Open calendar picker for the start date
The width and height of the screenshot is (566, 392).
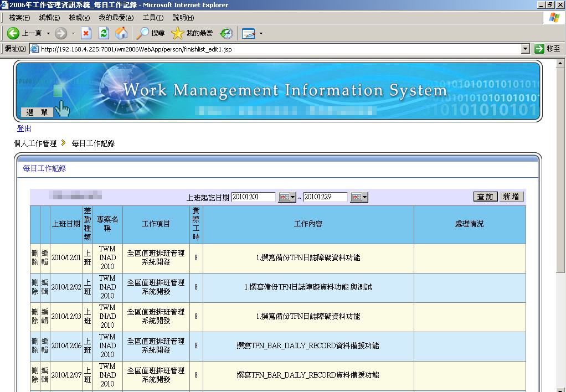click(284, 197)
